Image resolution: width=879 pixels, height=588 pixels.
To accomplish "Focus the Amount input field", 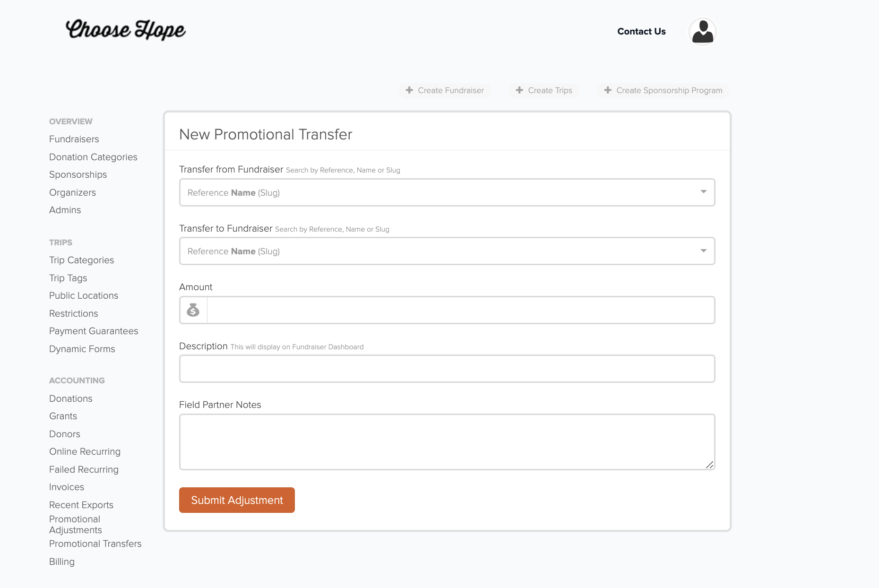I will coord(461,310).
